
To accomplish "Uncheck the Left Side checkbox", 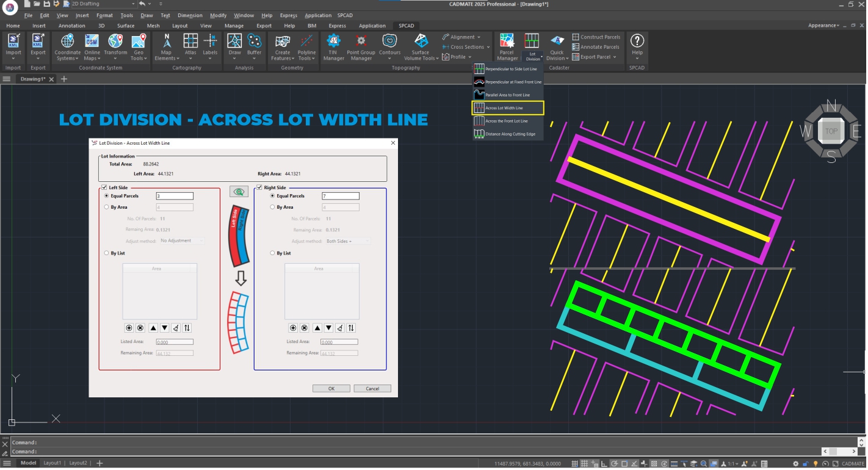I will pos(104,187).
